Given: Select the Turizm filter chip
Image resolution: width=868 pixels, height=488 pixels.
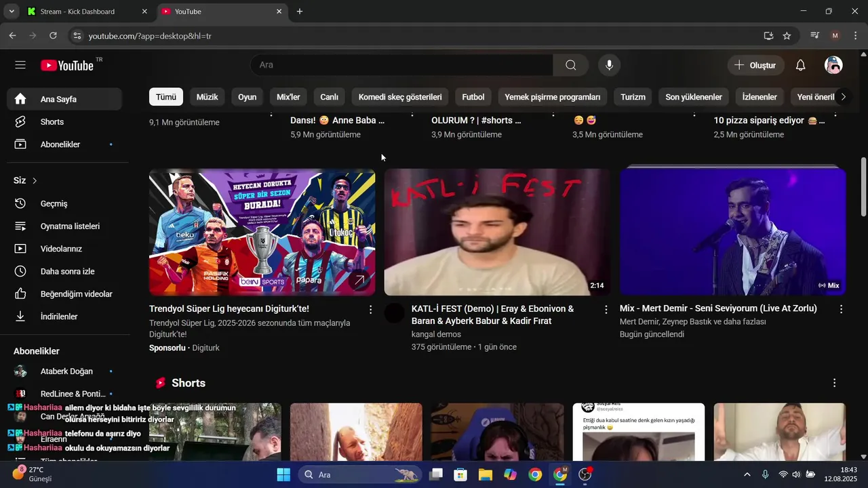Looking at the screenshot, I should click(633, 97).
